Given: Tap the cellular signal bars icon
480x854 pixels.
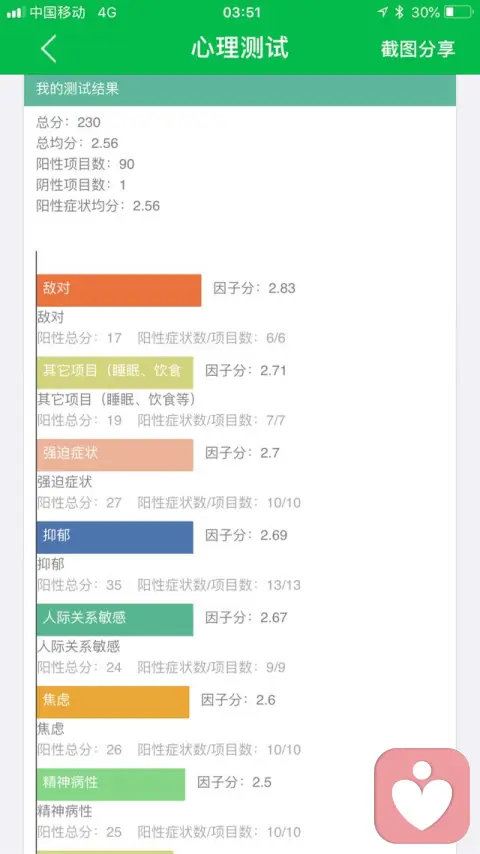Looking at the screenshot, I should (x=16, y=13).
